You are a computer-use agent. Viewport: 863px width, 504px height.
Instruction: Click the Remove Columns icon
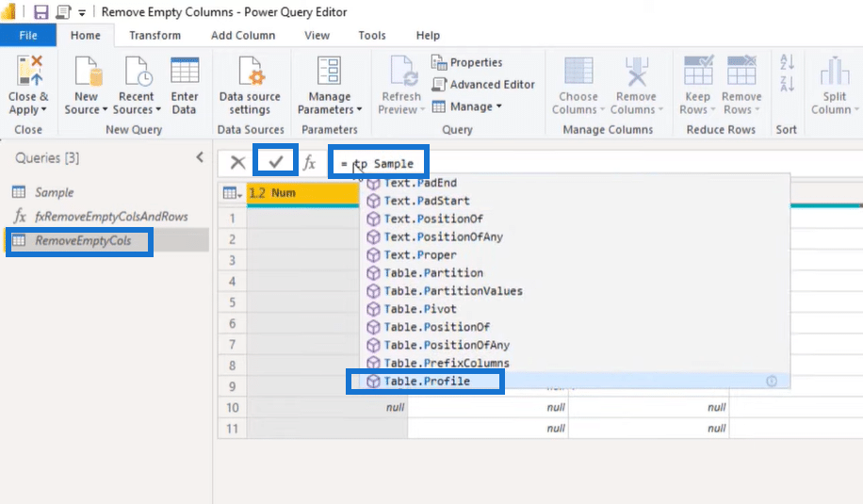point(636,72)
